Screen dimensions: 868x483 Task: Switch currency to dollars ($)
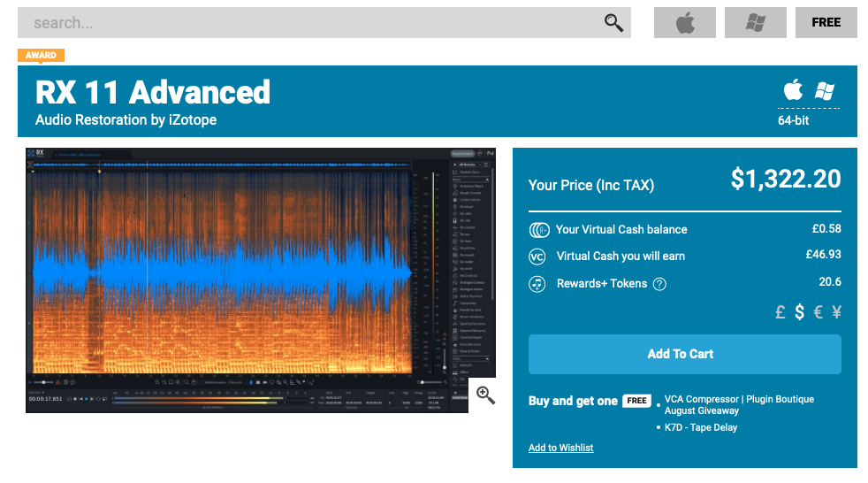click(799, 312)
